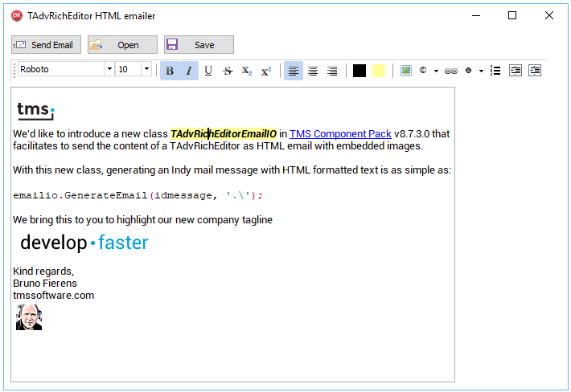Select the Roboto font name field

coord(61,69)
